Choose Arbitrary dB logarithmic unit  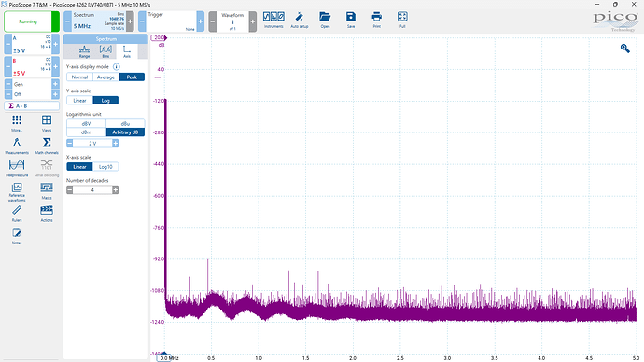pos(125,132)
